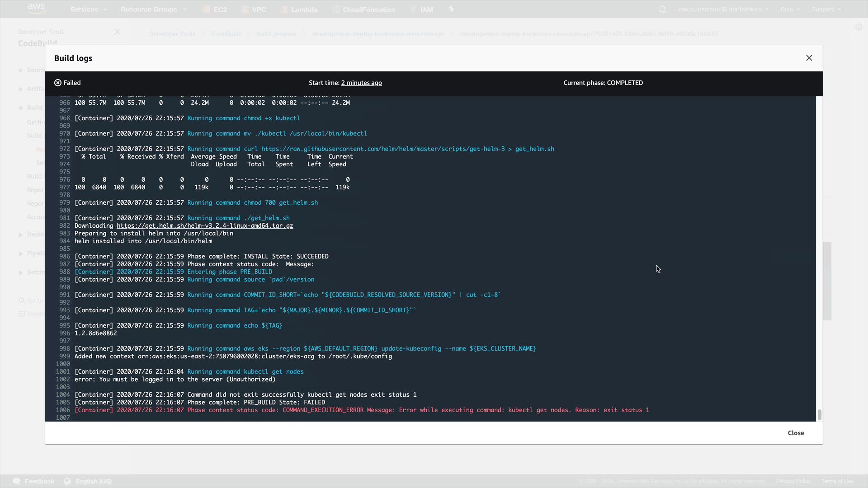Open the notifications bell
Viewport: 868px width, 488px height.
(662, 9)
